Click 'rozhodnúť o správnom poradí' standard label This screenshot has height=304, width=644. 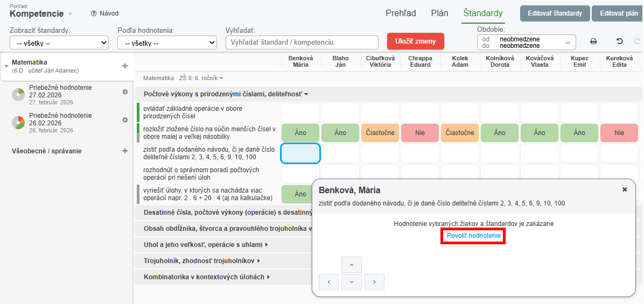(201, 174)
